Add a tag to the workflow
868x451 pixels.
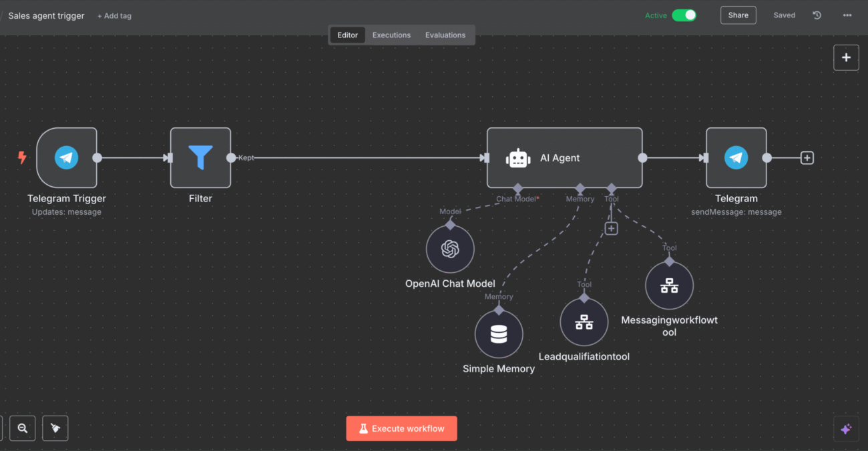tap(114, 15)
